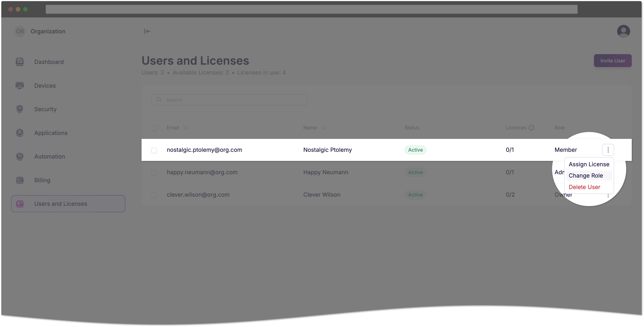The height and width of the screenshot is (327, 644).
Task: Go to Dashboard in the sidebar
Action: pos(49,62)
